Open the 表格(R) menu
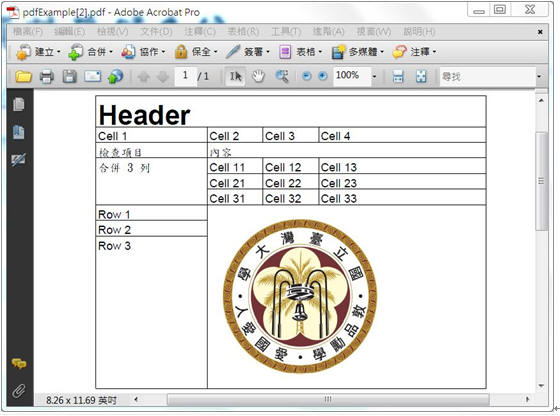560x416 pixels. [x=244, y=32]
